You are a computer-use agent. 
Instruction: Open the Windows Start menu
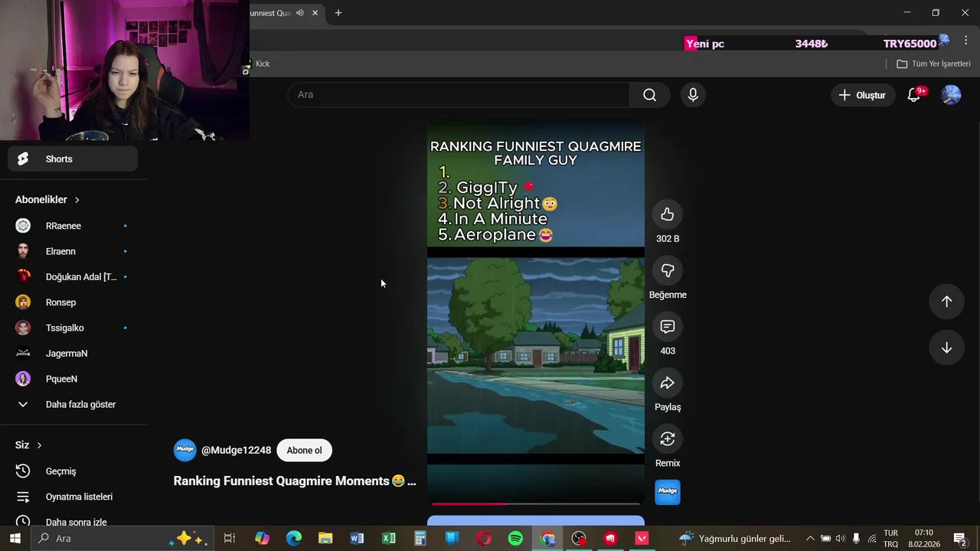tap(15, 538)
